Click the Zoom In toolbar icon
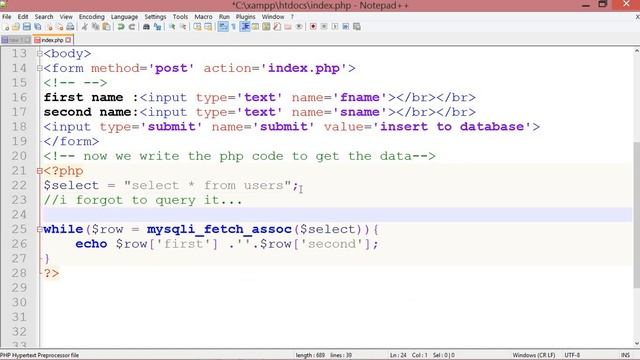 [172, 27]
